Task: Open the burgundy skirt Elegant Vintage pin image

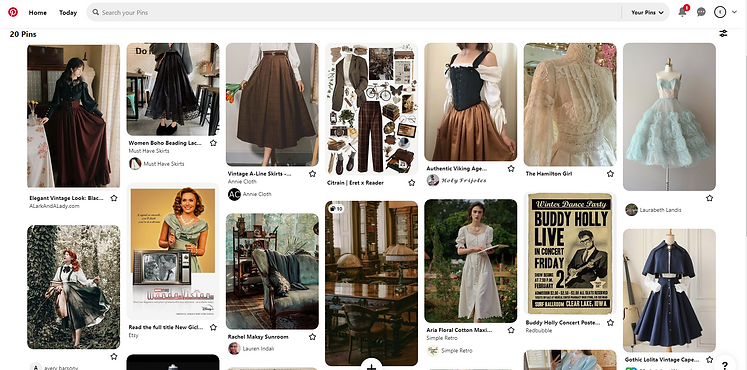Action: 73,116
